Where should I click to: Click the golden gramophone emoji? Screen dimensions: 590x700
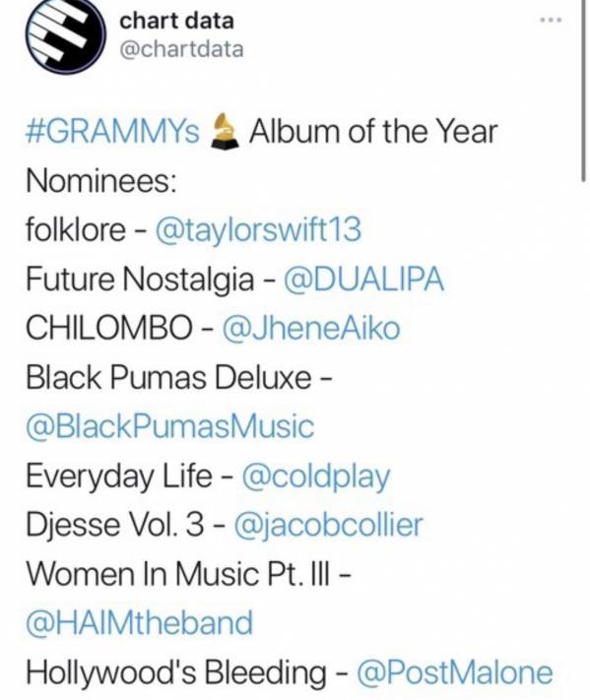click(x=225, y=131)
